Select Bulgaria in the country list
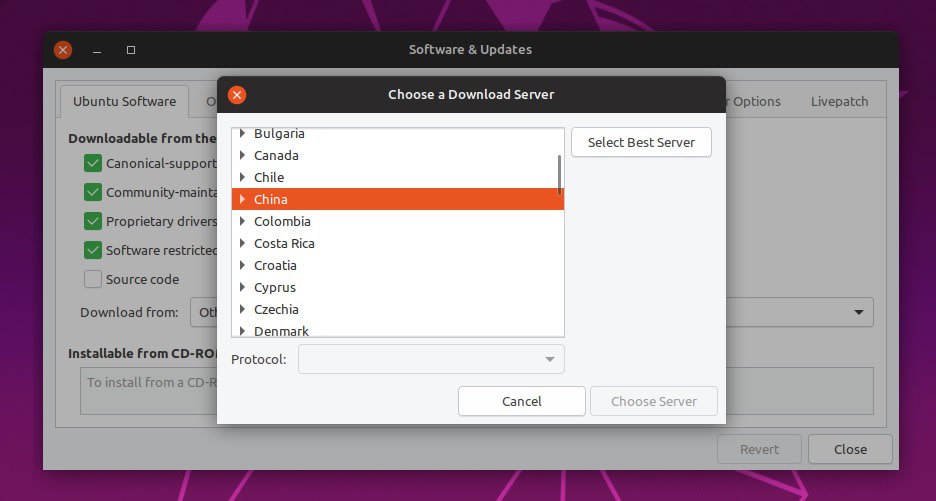 [x=398, y=134]
